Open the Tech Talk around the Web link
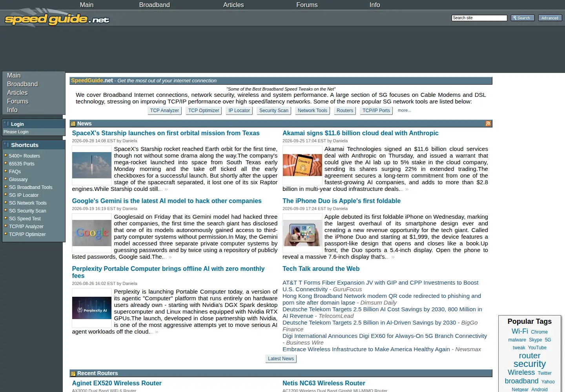This screenshot has width=565, height=392. 321,269
